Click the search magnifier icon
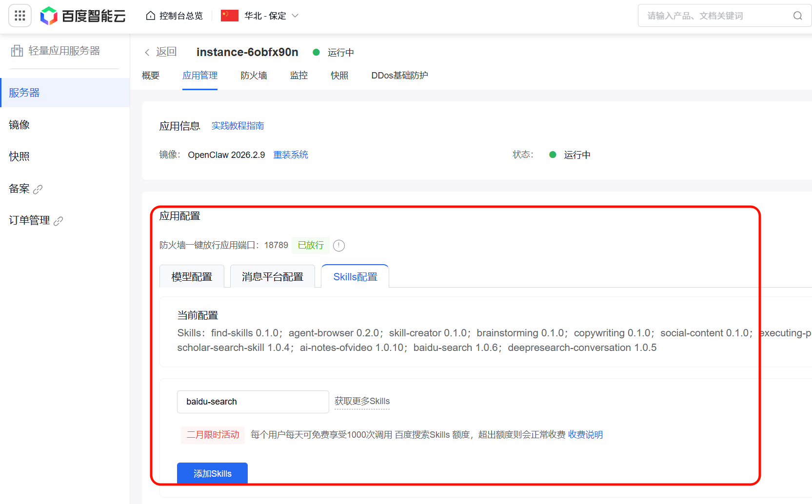Image resolution: width=812 pixels, height=504 pixels. point(797,16)
